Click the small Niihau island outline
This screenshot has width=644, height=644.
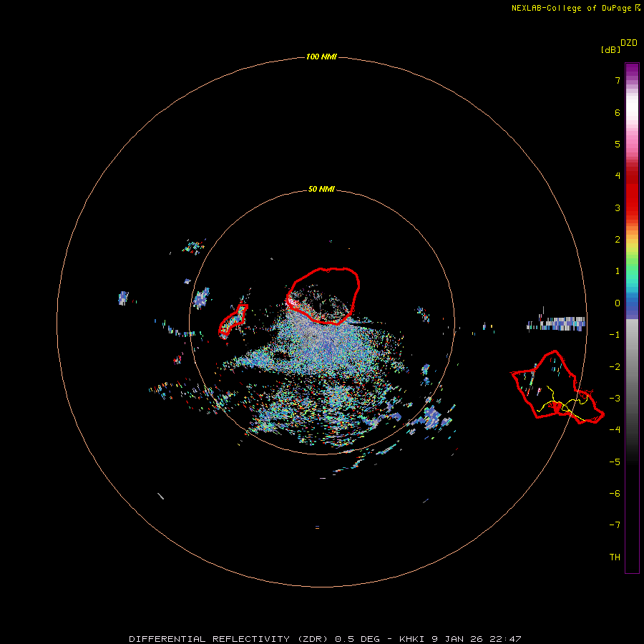(233, 321)
